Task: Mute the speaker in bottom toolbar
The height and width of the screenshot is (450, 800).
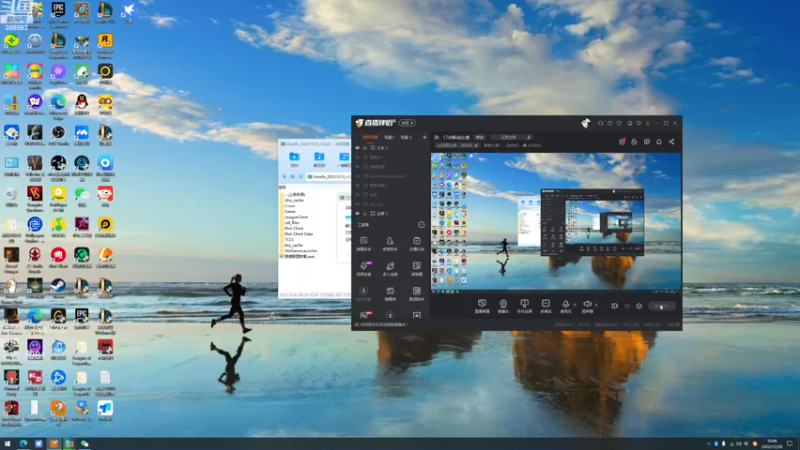Action: coord(587,306)
